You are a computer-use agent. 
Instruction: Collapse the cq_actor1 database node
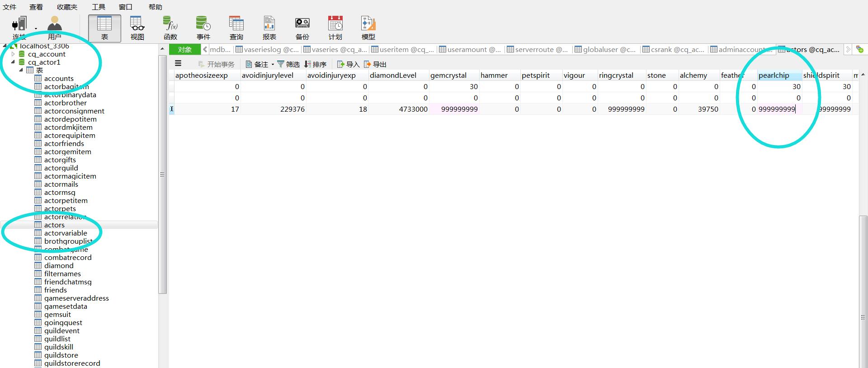(13, 62)
